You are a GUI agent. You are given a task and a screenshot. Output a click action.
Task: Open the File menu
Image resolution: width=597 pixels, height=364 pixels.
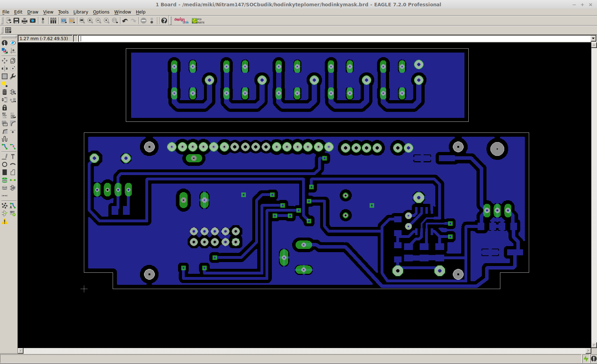6,12
